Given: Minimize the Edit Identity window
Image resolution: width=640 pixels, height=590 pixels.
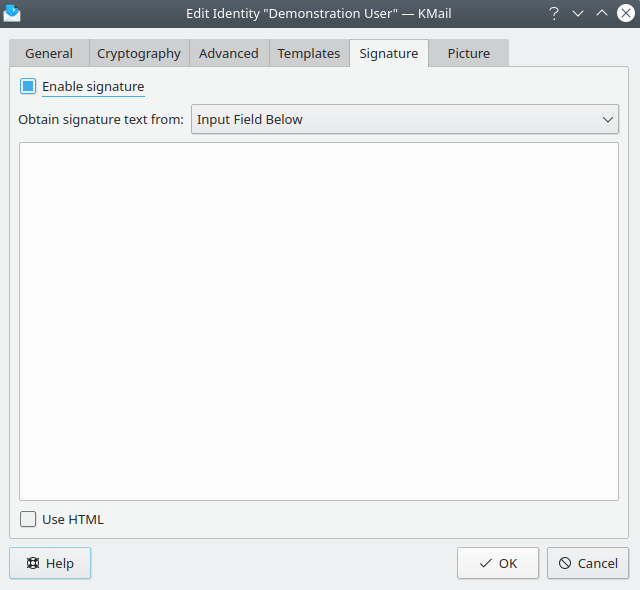Looking at the screenshot, I should pos(578,14).
